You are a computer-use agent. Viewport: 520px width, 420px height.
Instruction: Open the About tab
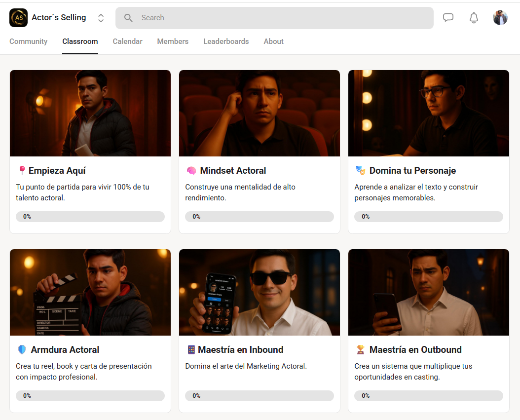pyautogui.click(x=273, y=41)
